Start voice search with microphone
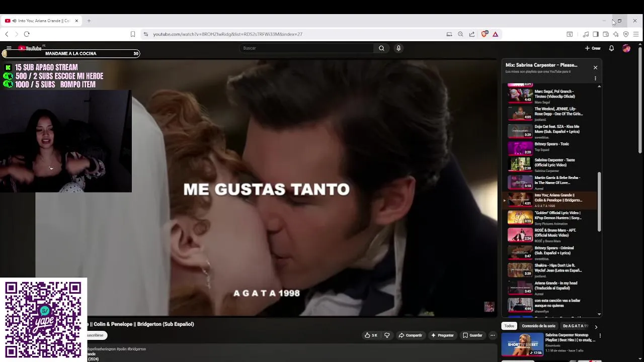 click(398, 48)
